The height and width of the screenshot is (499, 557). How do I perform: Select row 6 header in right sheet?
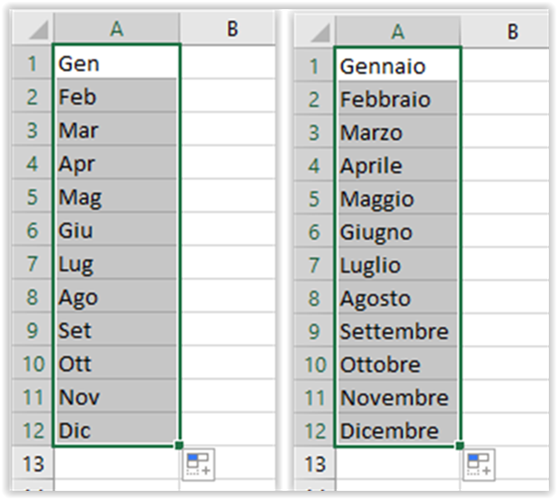pos(315,231)
